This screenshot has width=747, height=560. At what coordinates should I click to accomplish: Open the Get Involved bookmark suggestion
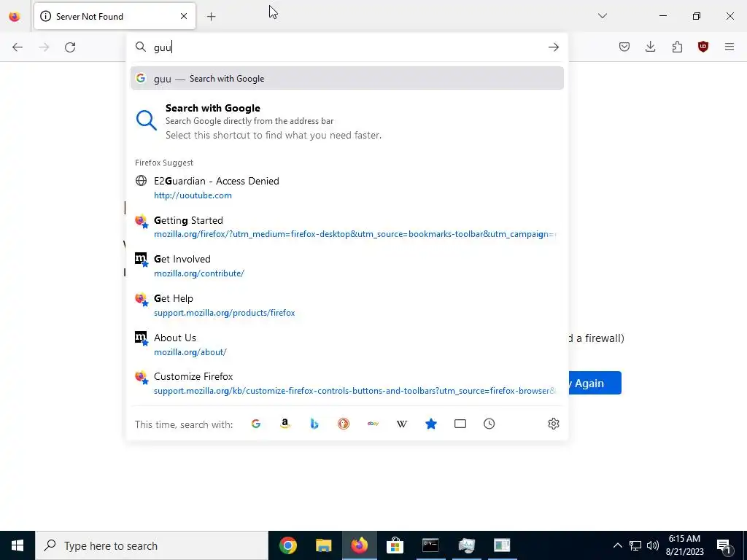[x=347, y=265]
